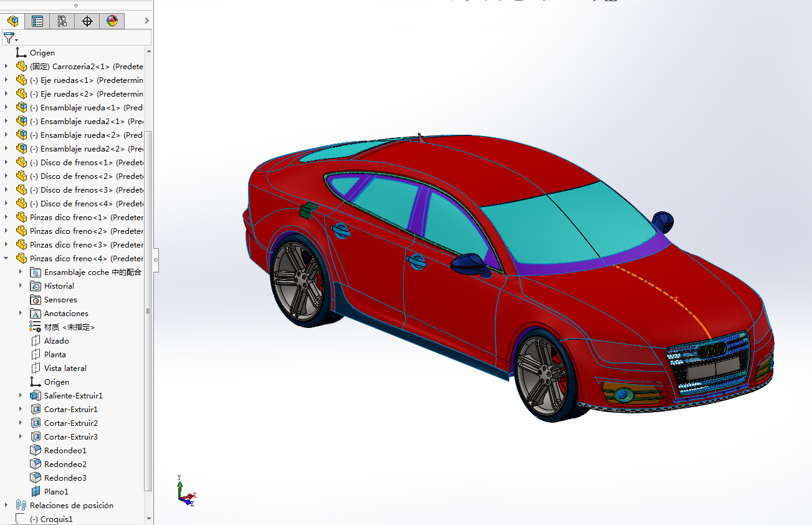The image size is (812, 525).
Task: Expand the Disco de frenos<4> node
Action: click(7, 203)
